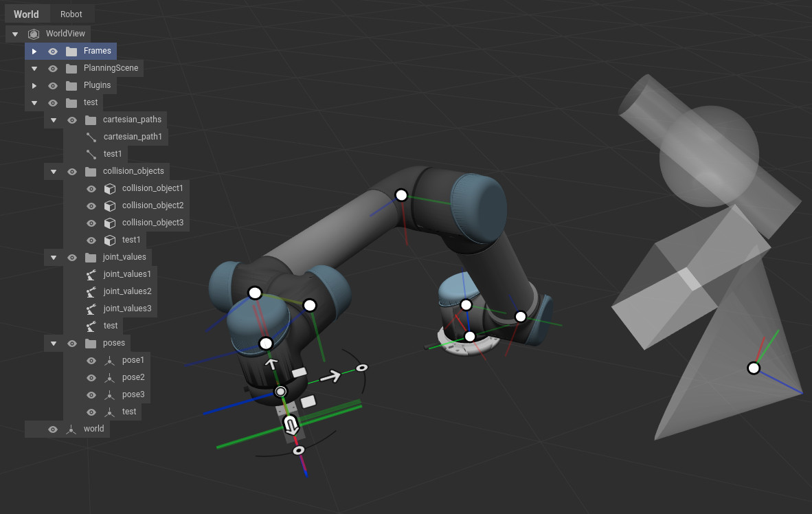Click the joint_values2 robot arm icon

[91, 292]
